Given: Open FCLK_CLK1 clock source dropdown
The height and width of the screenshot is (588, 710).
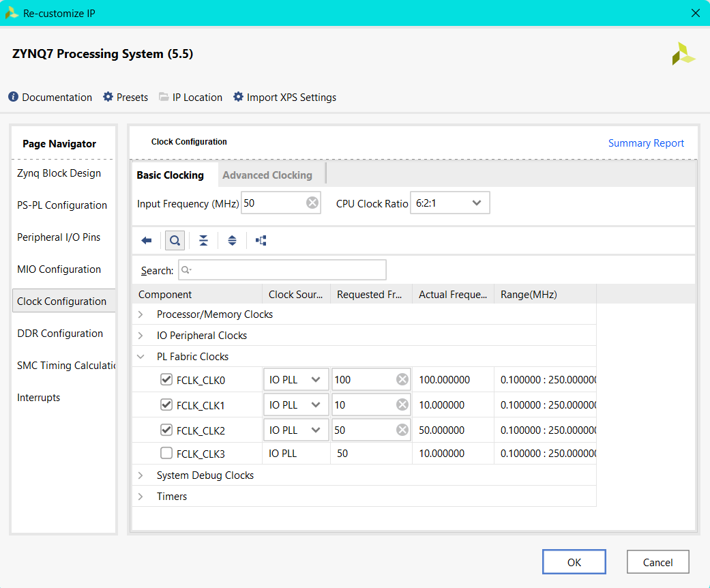Looking at the screenshot, I should coord(296,405).
